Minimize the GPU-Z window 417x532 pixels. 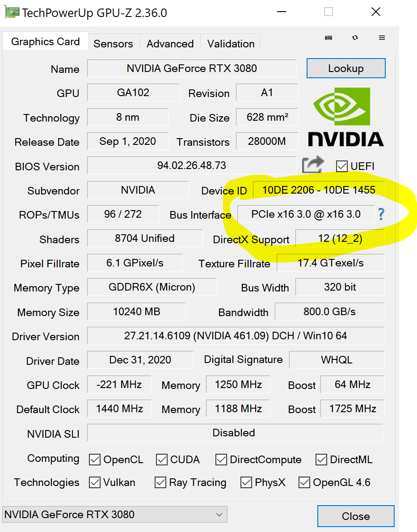click(x=281, y=12)
